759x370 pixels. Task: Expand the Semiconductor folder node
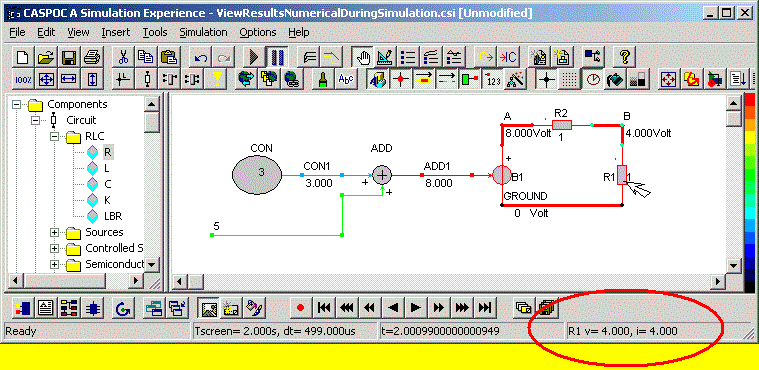[54, 264]
